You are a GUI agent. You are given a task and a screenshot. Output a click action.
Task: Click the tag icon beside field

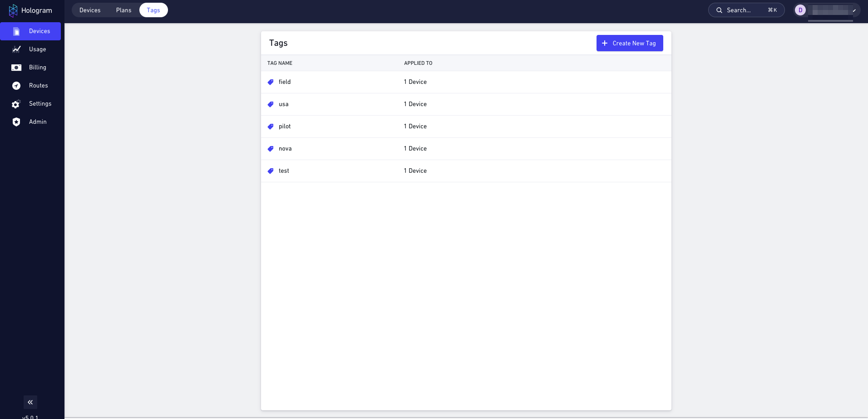point(271,82)
